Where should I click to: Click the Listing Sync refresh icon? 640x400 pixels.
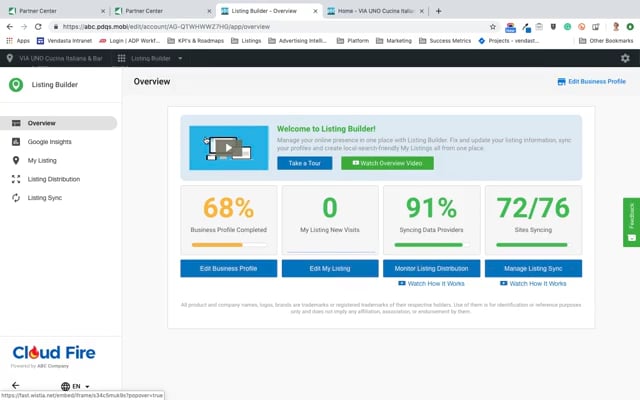tap(16, 198)
